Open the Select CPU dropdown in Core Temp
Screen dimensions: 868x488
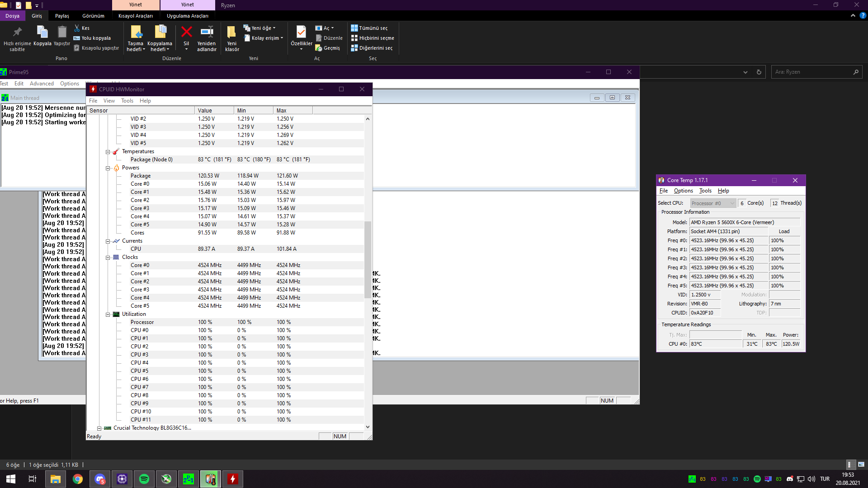coord(713,203)
